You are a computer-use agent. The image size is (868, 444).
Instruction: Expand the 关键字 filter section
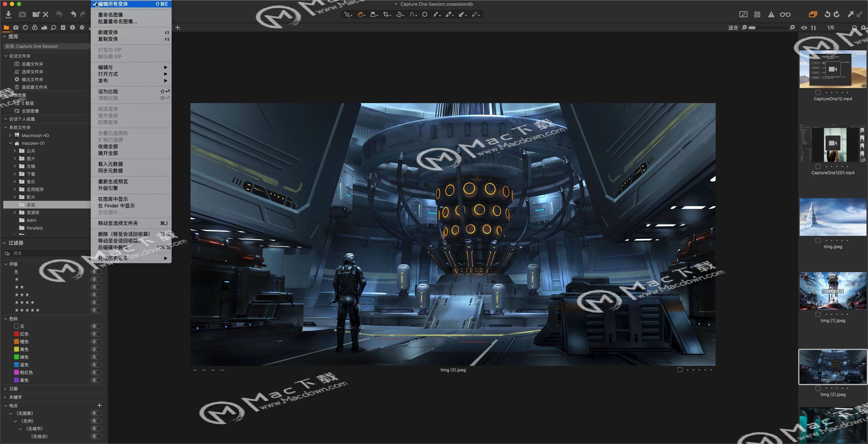tap(5, 397)
